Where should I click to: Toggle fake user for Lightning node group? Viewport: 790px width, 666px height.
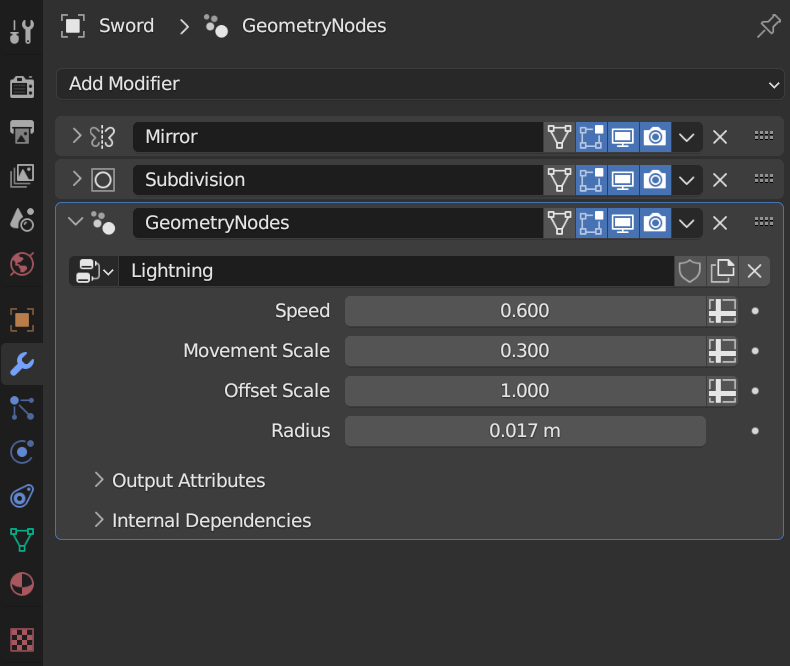coord(690,270)
